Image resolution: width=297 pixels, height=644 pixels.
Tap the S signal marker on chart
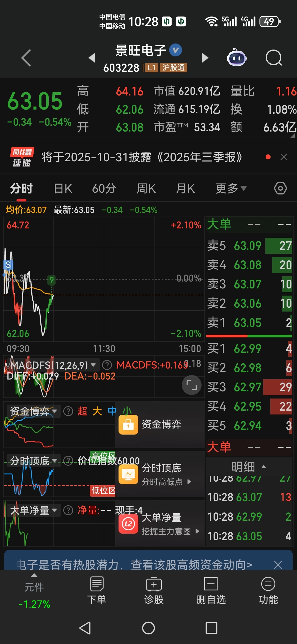8,265
